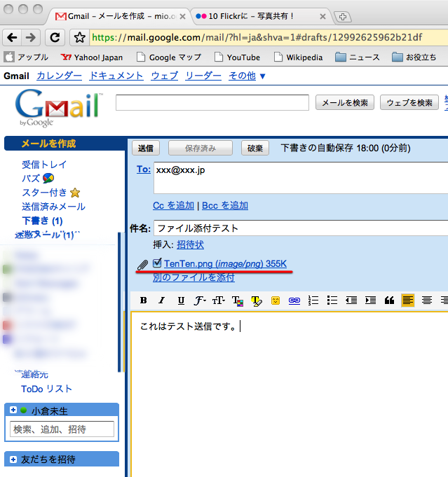This screenshot has height=477, width=448.
Task: Open the アップル bookmark
Action: [26, 57]
